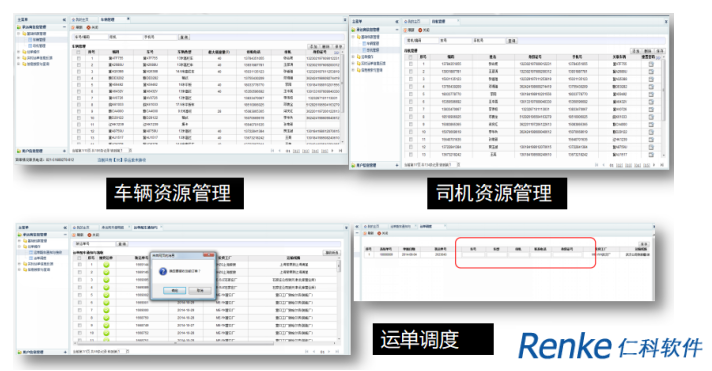Click vertical scrollbar of vehicle table
The image size is (712, 371).
point(343,98)
